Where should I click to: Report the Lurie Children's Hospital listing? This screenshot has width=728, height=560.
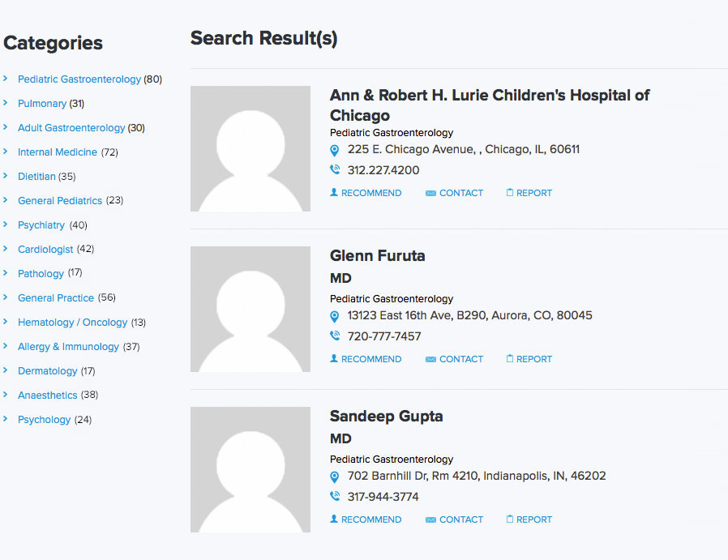point(529,193)
